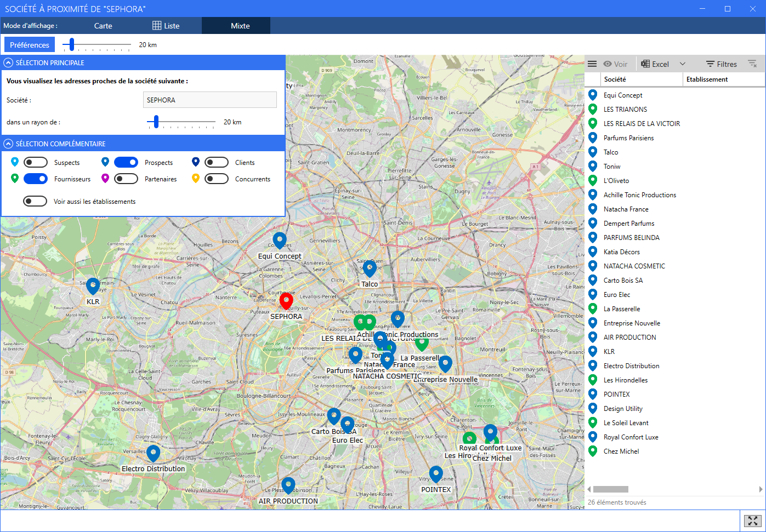This screenshot has height=532, width=766.
Task: Switch to Carte display mode
Action: [x=103, y=25]
